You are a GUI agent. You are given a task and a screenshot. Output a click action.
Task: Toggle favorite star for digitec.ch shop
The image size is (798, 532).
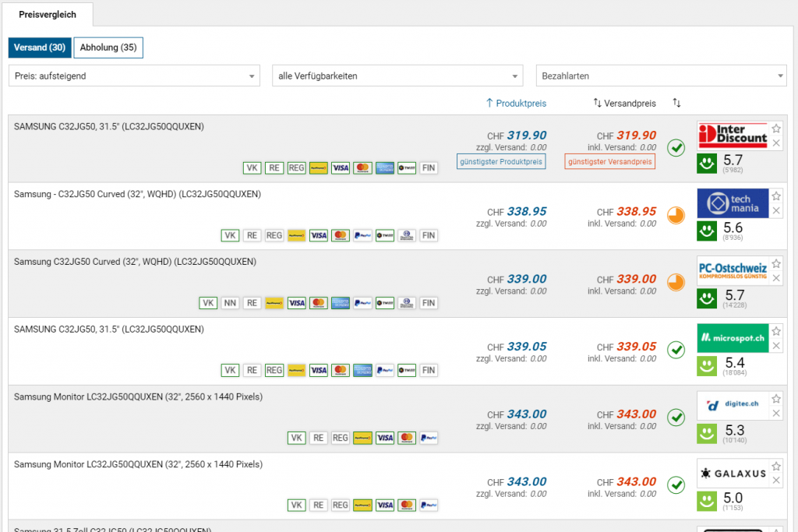pyautogui.click(x=776, y=399)
